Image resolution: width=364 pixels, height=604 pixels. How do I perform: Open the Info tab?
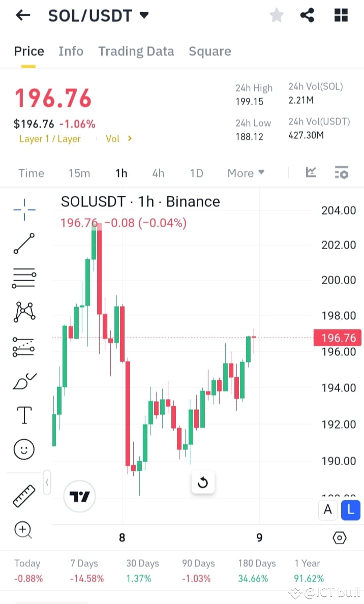click(71, 51)
